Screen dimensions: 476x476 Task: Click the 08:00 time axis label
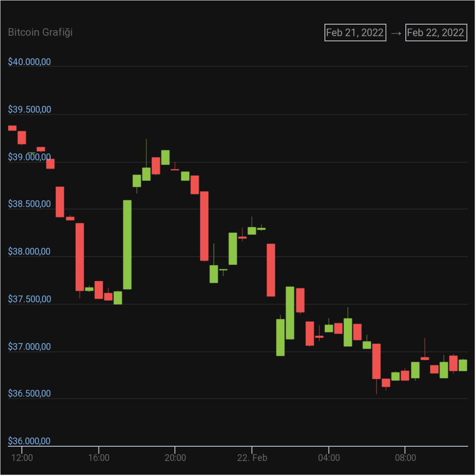point(405,457)
